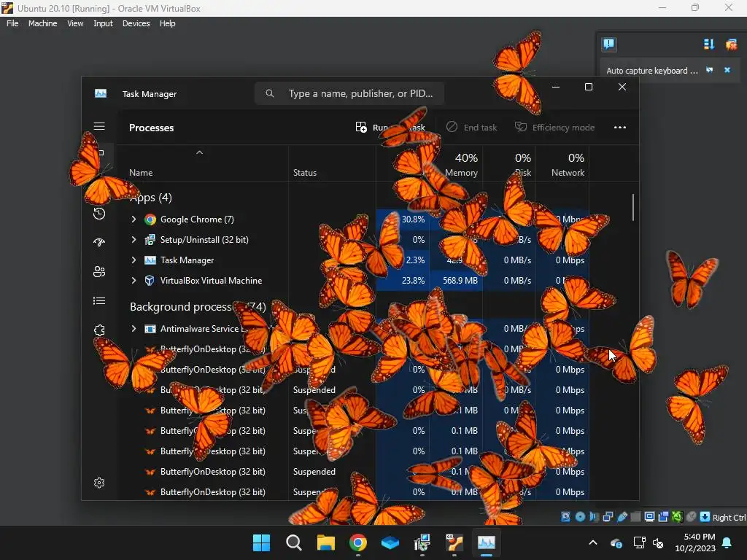Image resolution: width=747 pixels, height=560 pixels.
Task: Open View menu in VirtualBox
Action: click(x=75, y=23)
